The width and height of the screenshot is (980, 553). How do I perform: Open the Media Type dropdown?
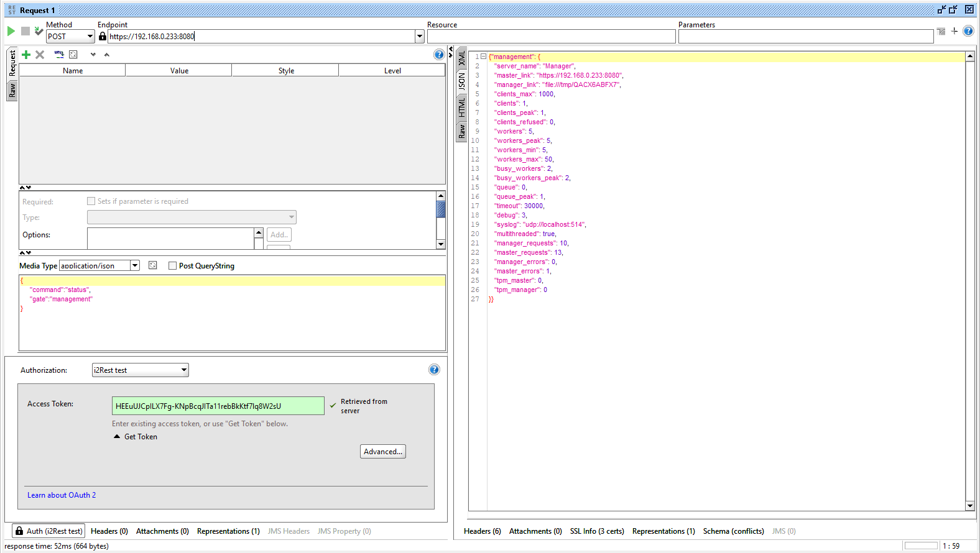tap(135, 265)
